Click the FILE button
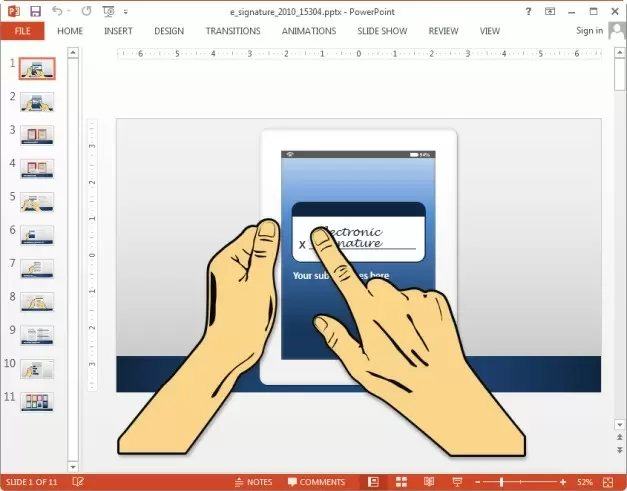The image size is (627, 491). pos(22,31)
